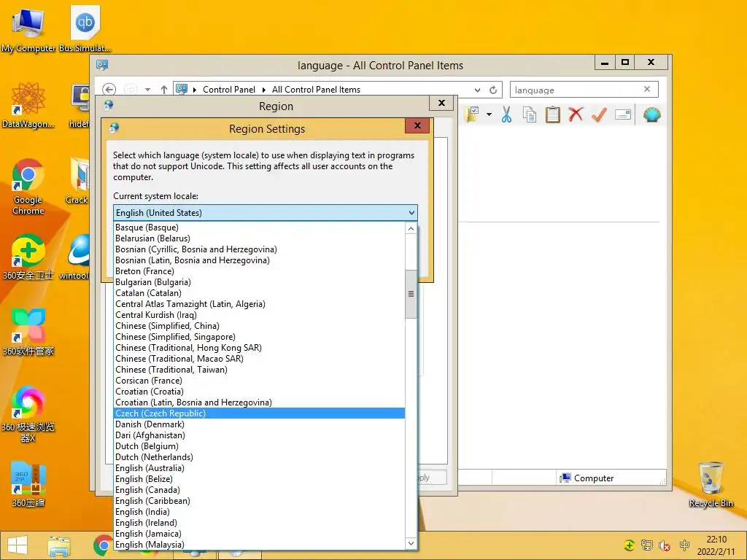
Task: Click the locale list scroll-down arrow
Action: coord(411,543)
